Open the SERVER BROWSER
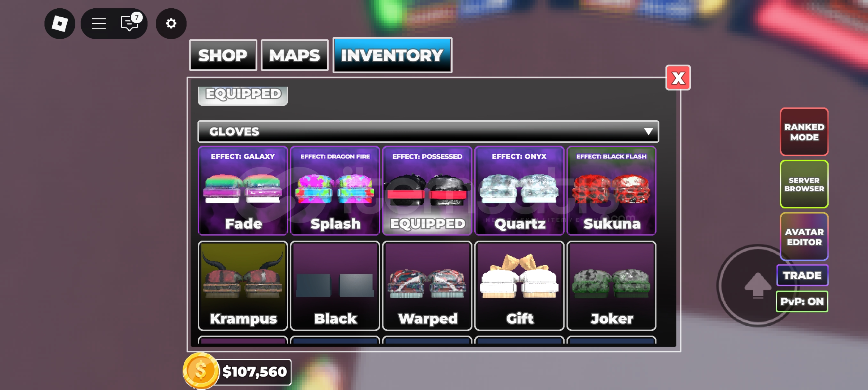Viewport: 868px width, 390px height. point(804,184)
